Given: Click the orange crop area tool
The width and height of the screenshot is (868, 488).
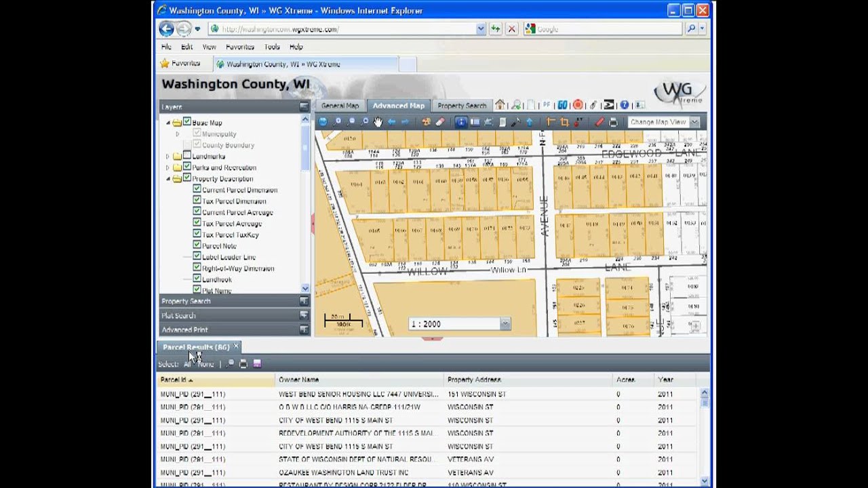Looking at the screenshot, I should [564, 122].
